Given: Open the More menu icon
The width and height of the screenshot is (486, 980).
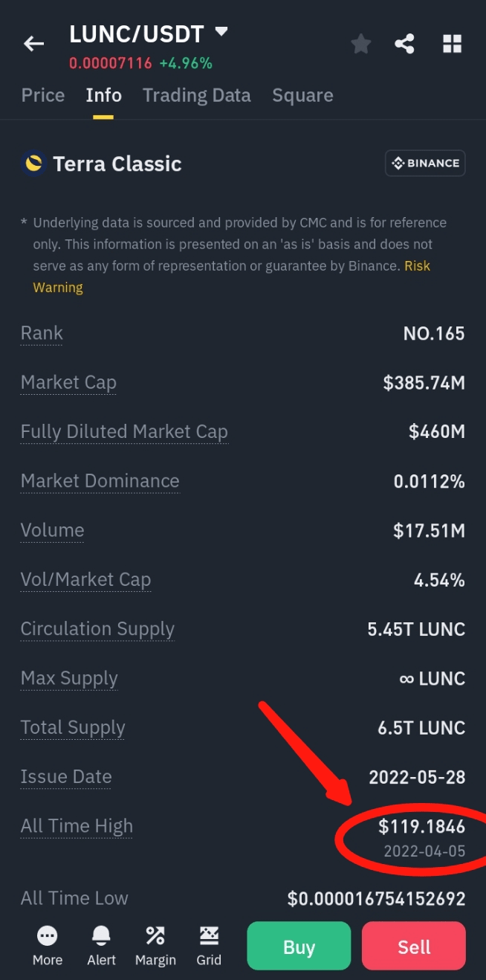Looking at the screenshot, I should [47, 935].
